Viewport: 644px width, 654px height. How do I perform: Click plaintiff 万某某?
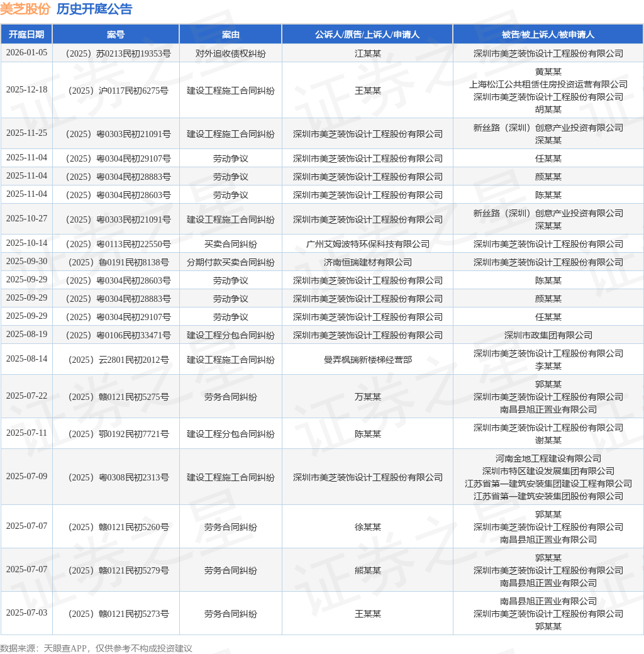point(367,397)
